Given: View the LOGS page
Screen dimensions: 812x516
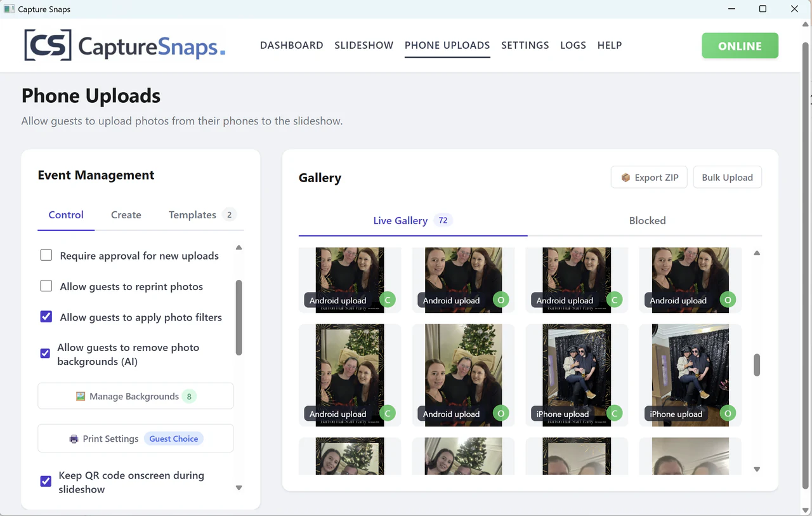Looking at the screenshot, I should 573,45.
